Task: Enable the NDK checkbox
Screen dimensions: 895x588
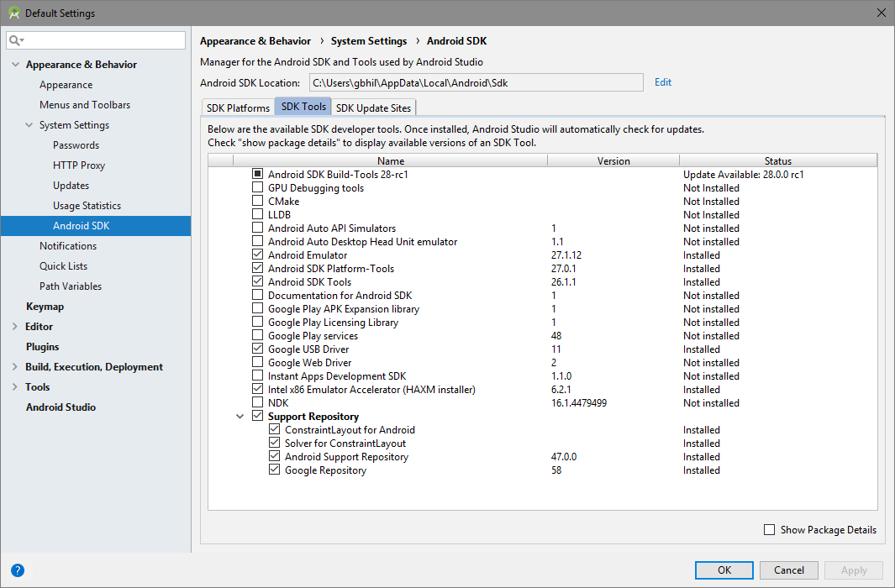Action: tap(258, 403)
